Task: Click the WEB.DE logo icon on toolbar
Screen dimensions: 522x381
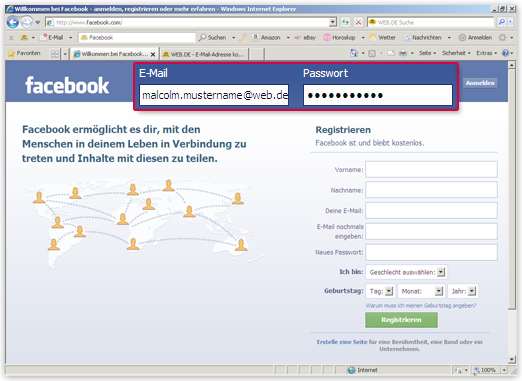Action: (x=24, y=37)
